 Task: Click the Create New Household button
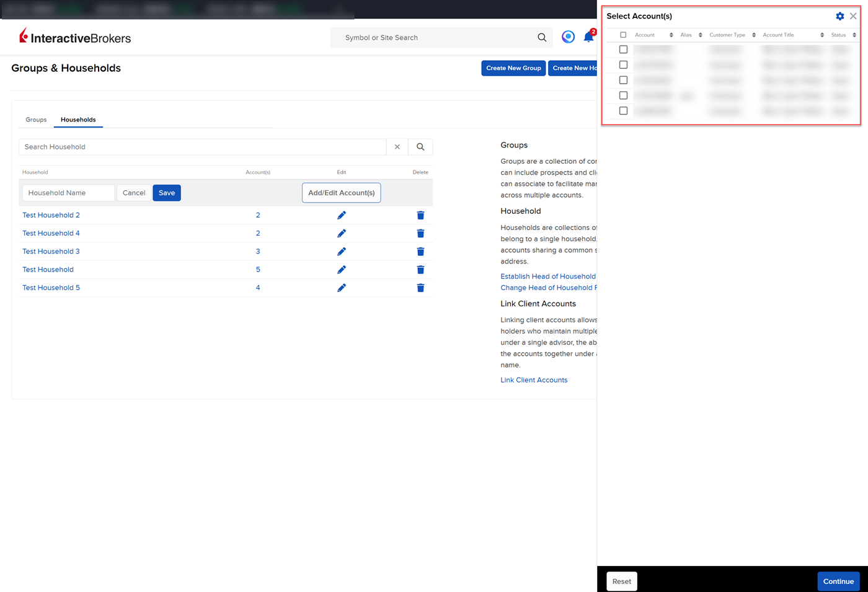573,68
